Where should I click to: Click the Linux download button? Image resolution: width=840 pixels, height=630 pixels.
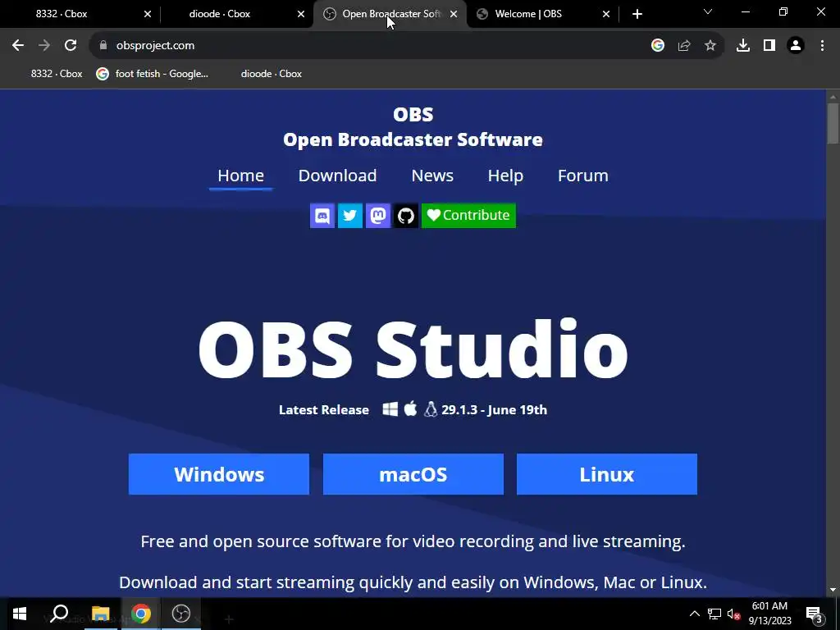(x=607, y=474)
